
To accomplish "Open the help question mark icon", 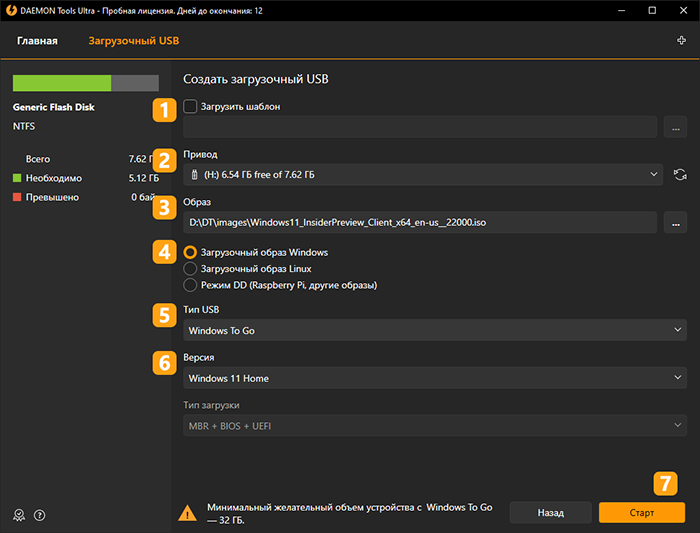I will 40,515.
